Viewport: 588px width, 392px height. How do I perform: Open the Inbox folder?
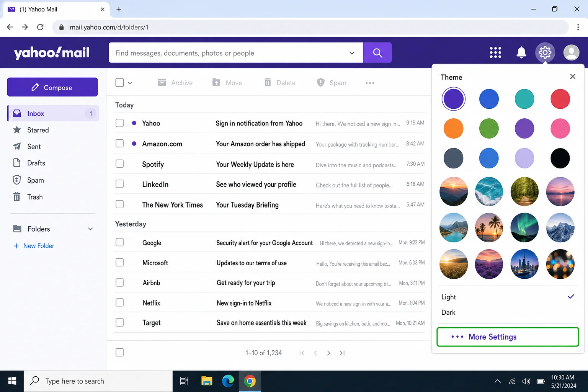[x=53, y=113]
